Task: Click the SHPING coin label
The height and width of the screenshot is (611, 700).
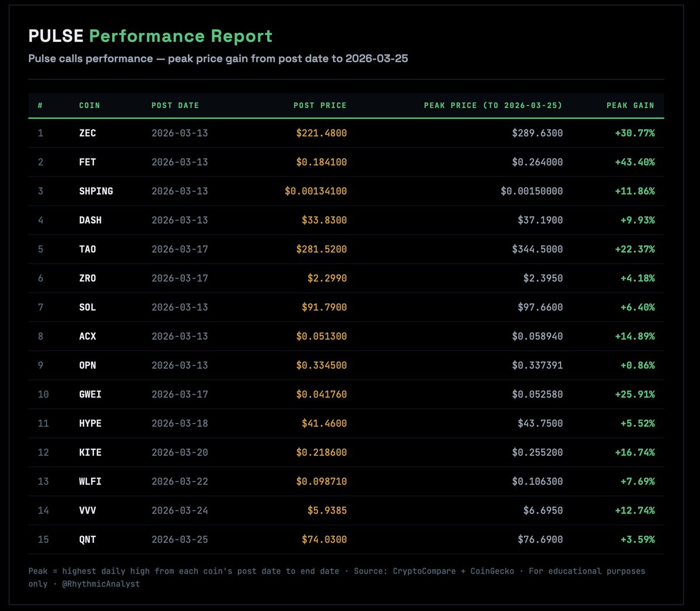Action: [x=96, y=191]
